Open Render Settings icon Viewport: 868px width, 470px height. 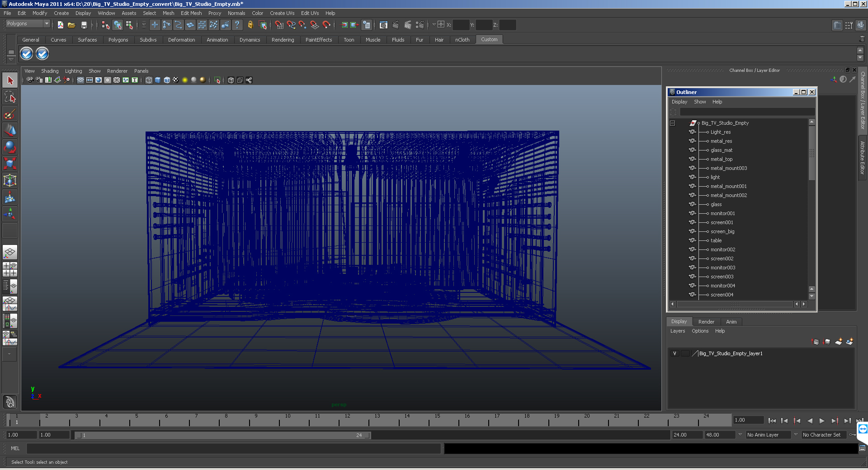tap(420, 25)
